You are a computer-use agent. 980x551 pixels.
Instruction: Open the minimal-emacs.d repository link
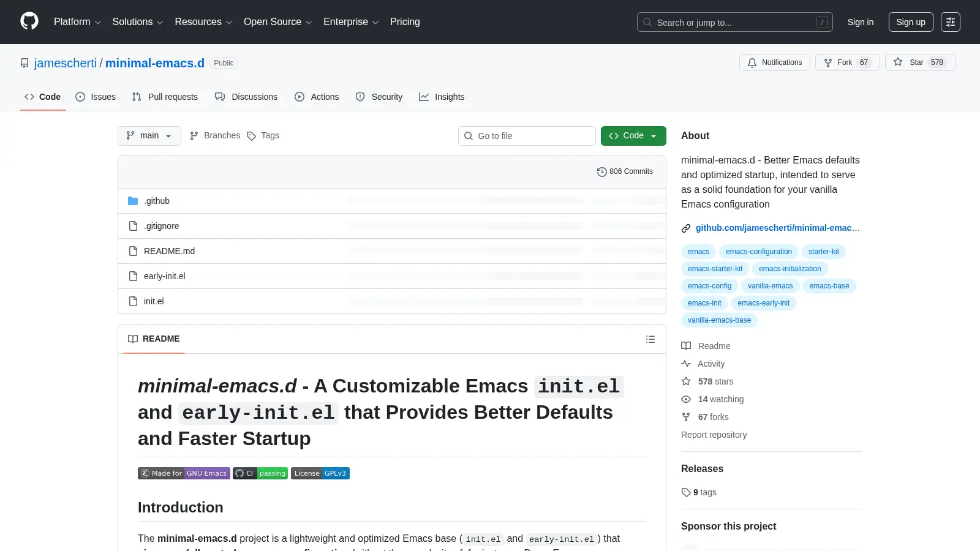155,63
